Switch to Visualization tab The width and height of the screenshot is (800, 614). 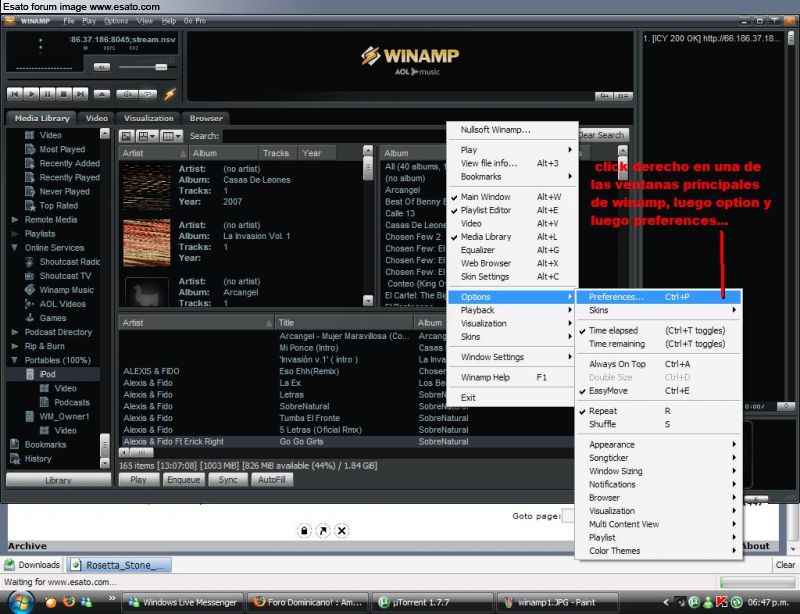pos(148,118)
